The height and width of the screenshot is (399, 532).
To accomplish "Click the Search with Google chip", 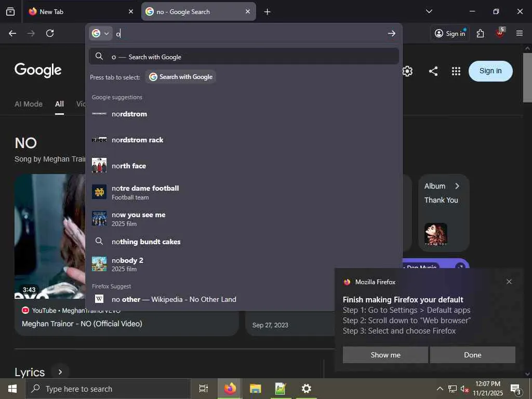I will tap(181, 77).
